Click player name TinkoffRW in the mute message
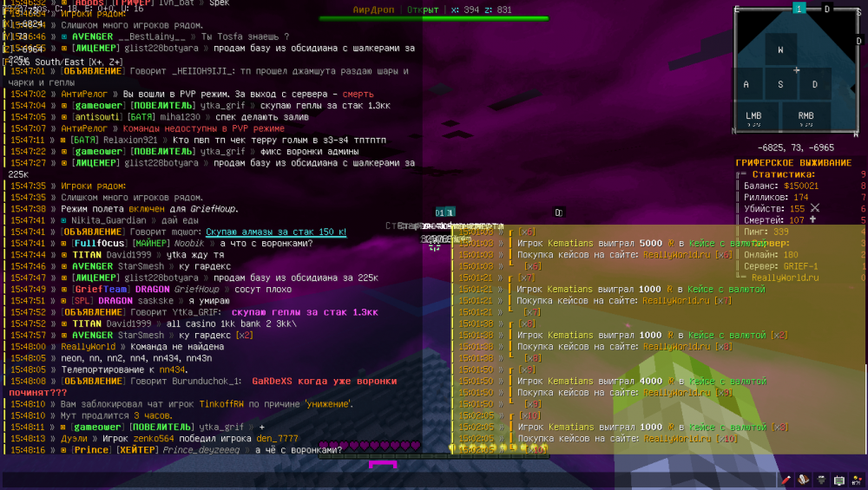868x490 pixels. click(x=221, y=404)
